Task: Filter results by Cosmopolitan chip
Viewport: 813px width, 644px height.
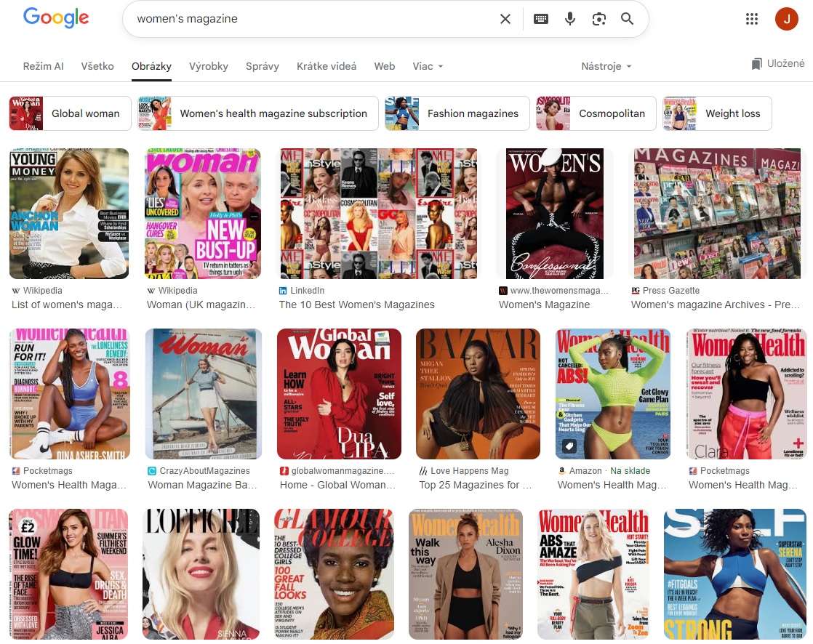Action: click(x=596, y=113)
